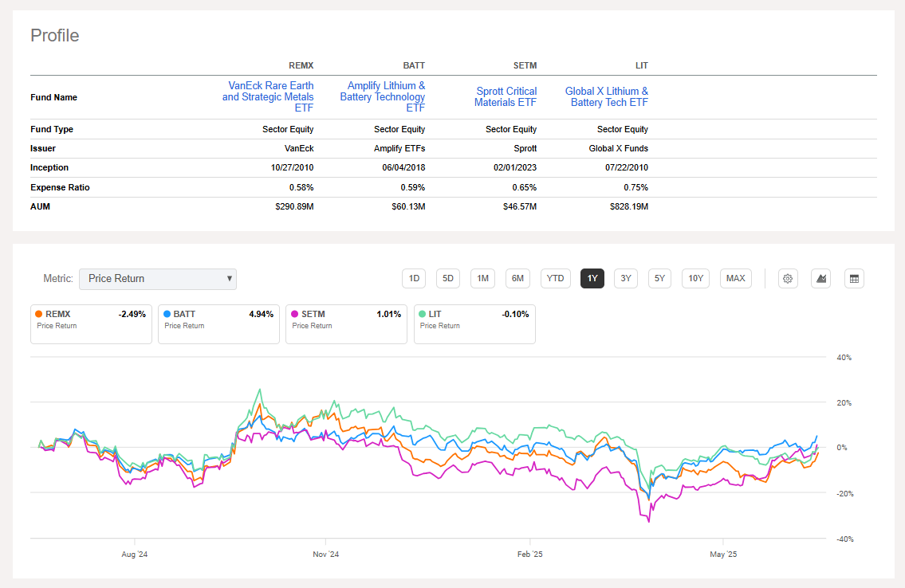905x588 pixels.
Task: Open VanEck Rare Earth and Strategic Metals ETF link
Action: pyautogui.click(x=269, y=96)
